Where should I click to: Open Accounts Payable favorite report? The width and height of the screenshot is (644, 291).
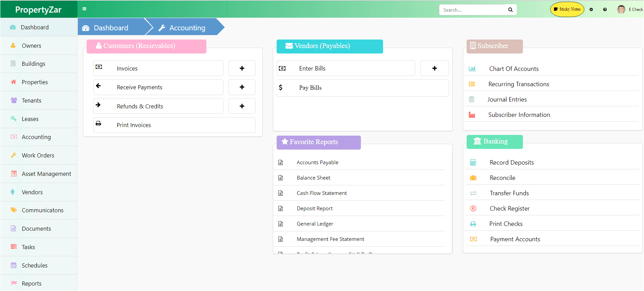pos(318,163)
